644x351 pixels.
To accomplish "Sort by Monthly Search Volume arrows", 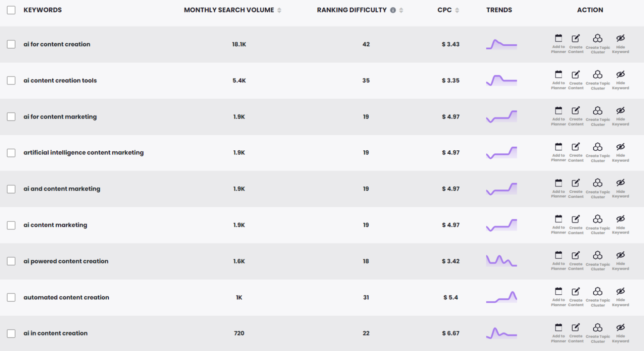I will point(279,10).
